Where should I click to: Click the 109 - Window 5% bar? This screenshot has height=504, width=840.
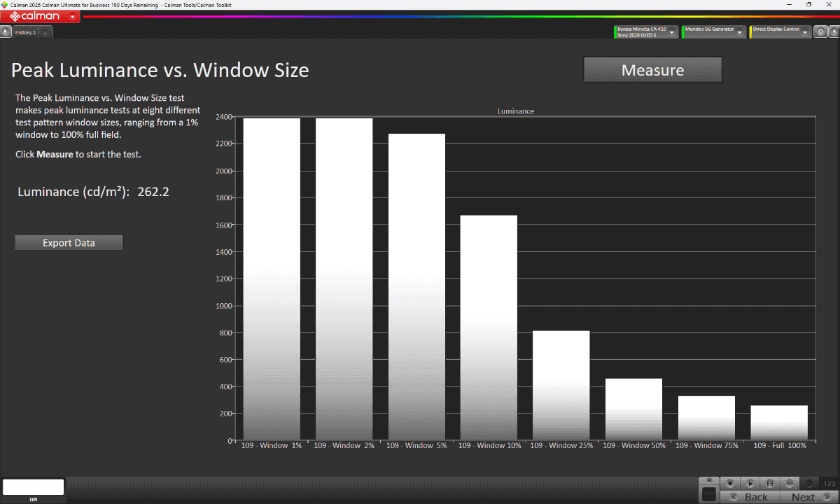416,287
